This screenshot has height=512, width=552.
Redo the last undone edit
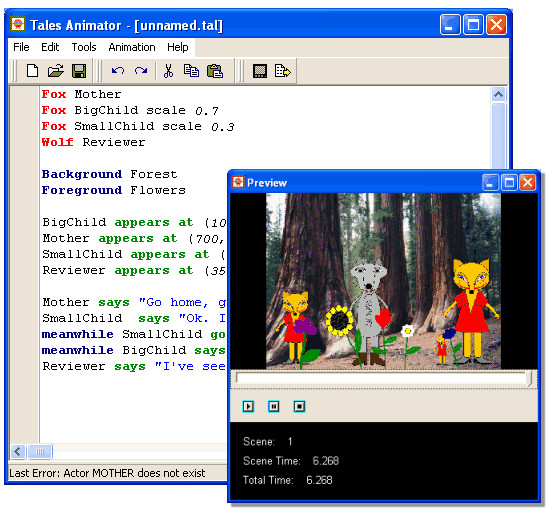point(141,71)
